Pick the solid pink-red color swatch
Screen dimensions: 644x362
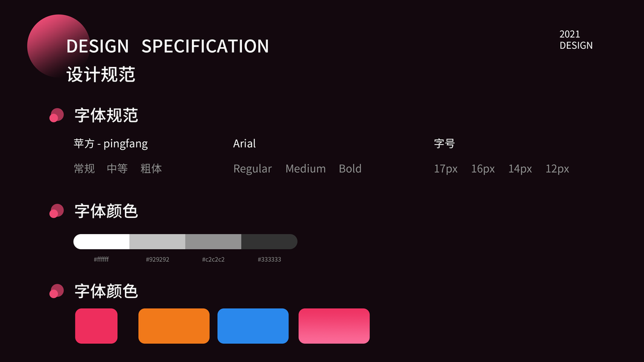pyautogui.click(x=97, y=326)
